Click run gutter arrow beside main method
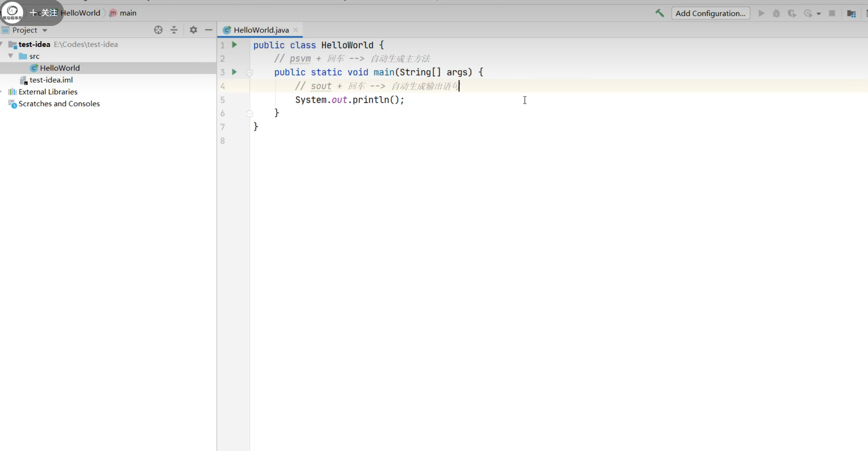The height and width of the screenshot is (451, 868). tap(234, 72)
